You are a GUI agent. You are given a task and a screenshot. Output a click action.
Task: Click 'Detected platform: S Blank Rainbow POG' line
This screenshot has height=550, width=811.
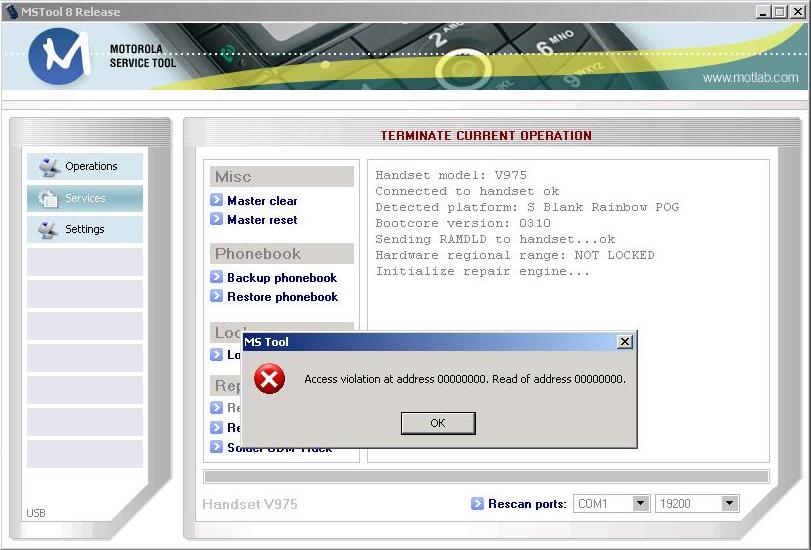tap(527, 207)
